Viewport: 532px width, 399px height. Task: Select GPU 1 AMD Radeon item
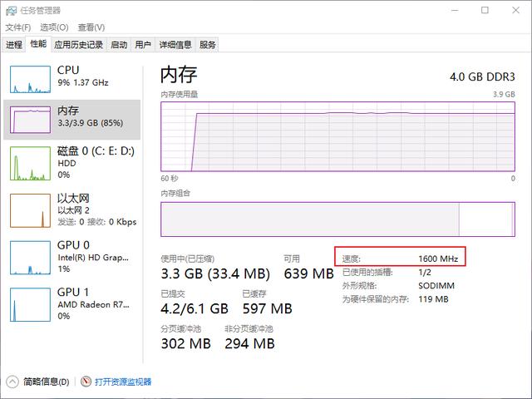pos(72,304)
